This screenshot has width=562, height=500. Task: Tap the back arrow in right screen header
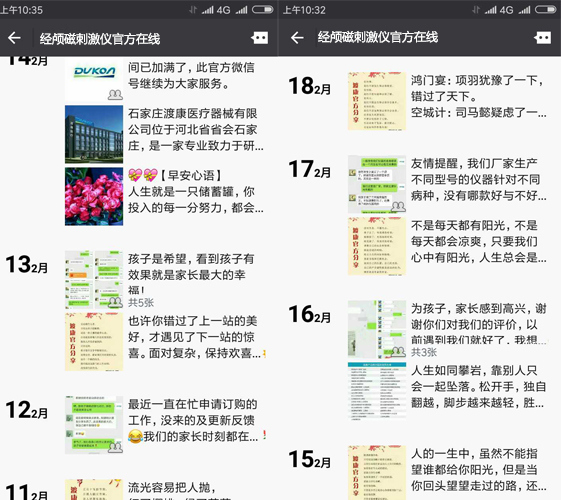pos(297,38)
